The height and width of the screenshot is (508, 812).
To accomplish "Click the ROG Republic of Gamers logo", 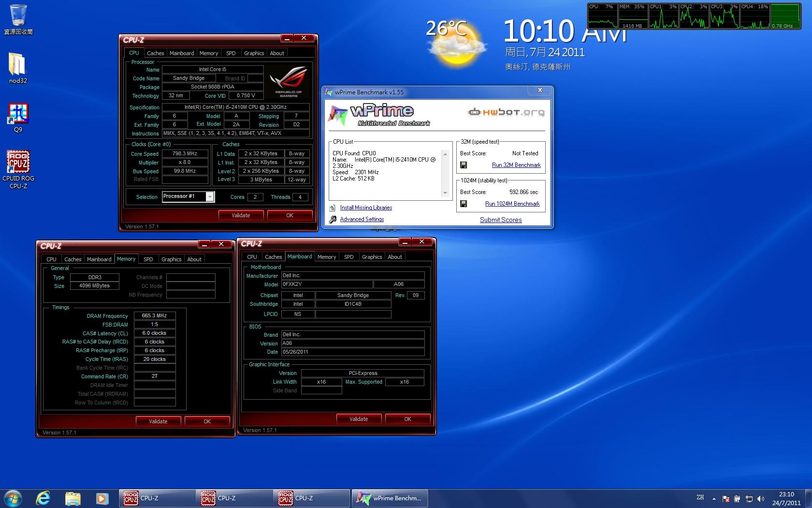I will pos(289,81).
